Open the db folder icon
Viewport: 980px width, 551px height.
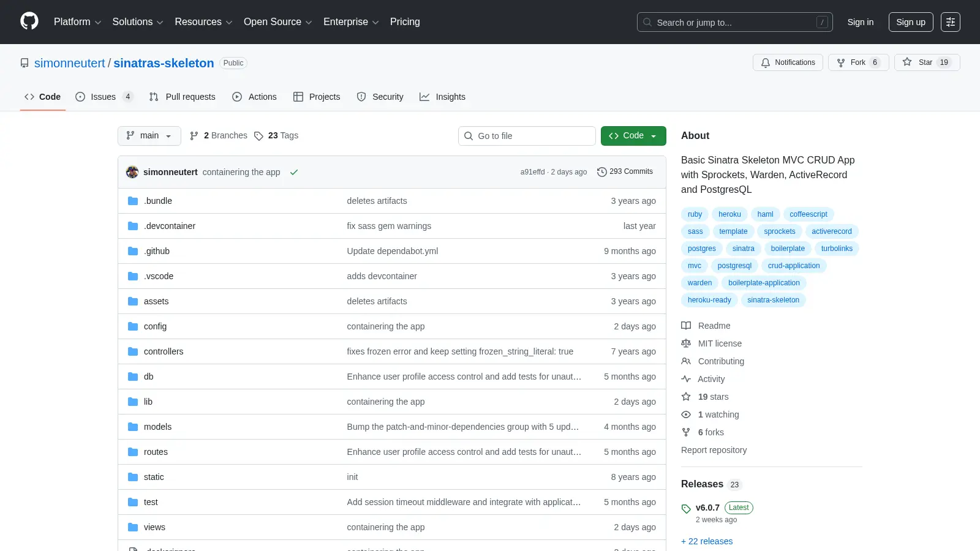(x=133, y=377)
